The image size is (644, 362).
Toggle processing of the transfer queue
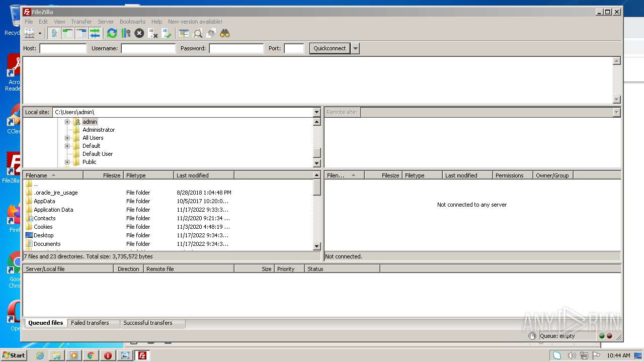pyautogui.click(x=126, y=33)
